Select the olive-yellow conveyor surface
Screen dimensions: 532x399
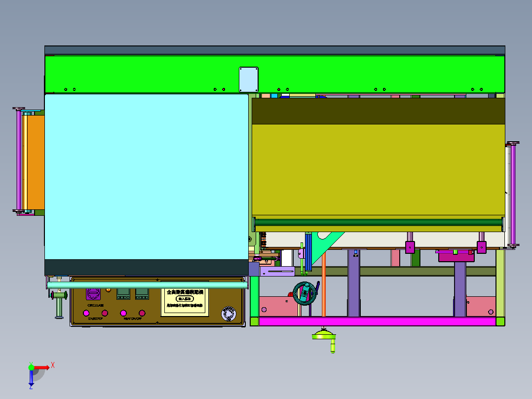click(379, 169)
